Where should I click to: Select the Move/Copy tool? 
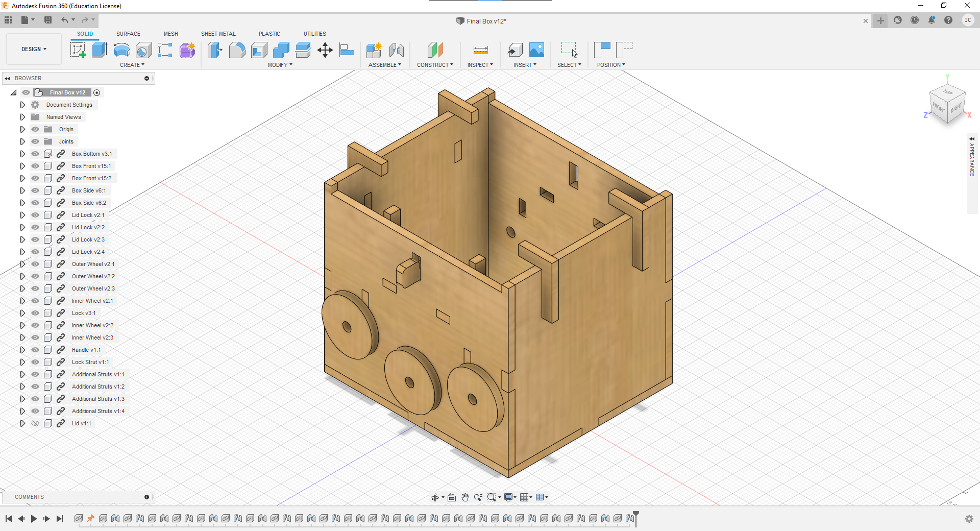325,50
